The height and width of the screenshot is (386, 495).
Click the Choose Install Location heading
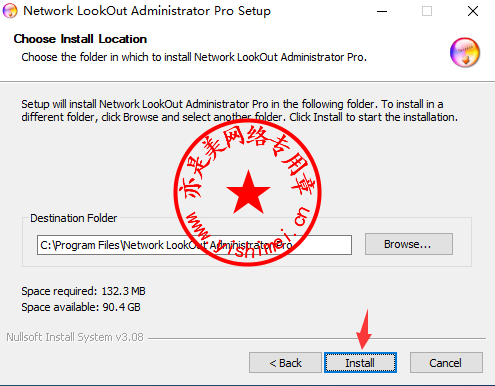pos(80,39)
